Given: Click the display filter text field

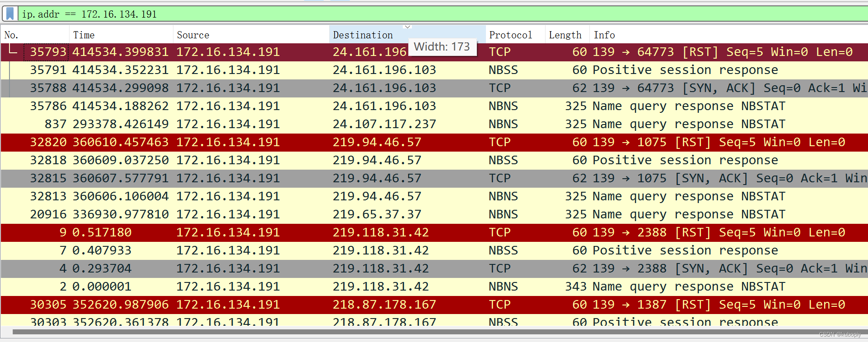Looking at the screenshot, I should coord(443,14).
